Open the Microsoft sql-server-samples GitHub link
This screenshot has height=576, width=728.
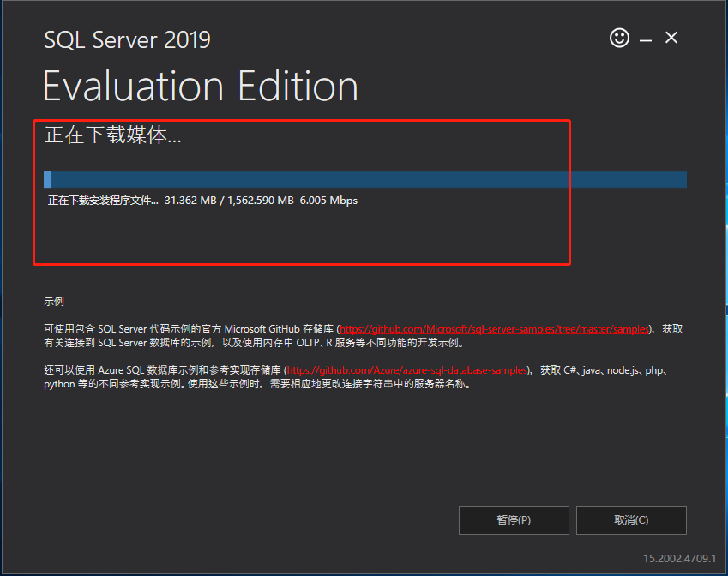pyautogui.click(x=494, y=329)
